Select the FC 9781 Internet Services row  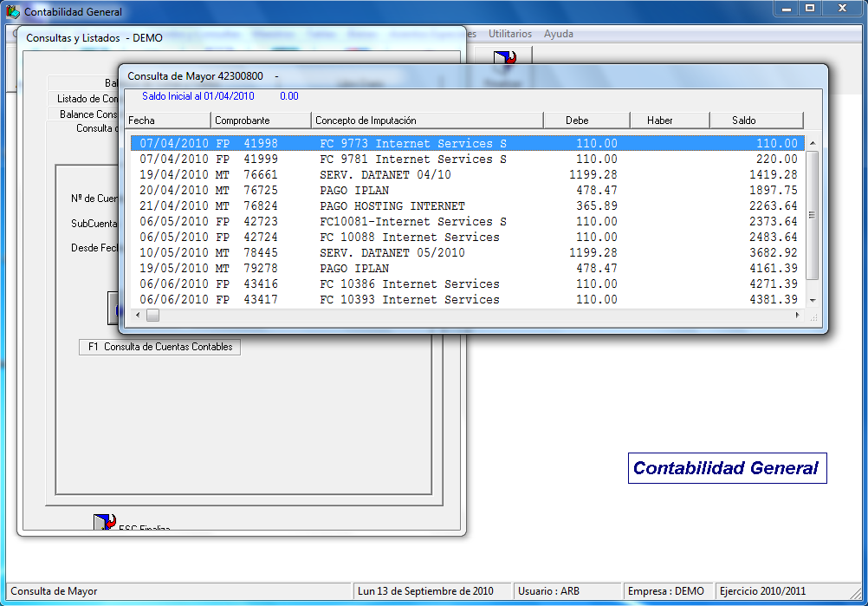(412, 160)
